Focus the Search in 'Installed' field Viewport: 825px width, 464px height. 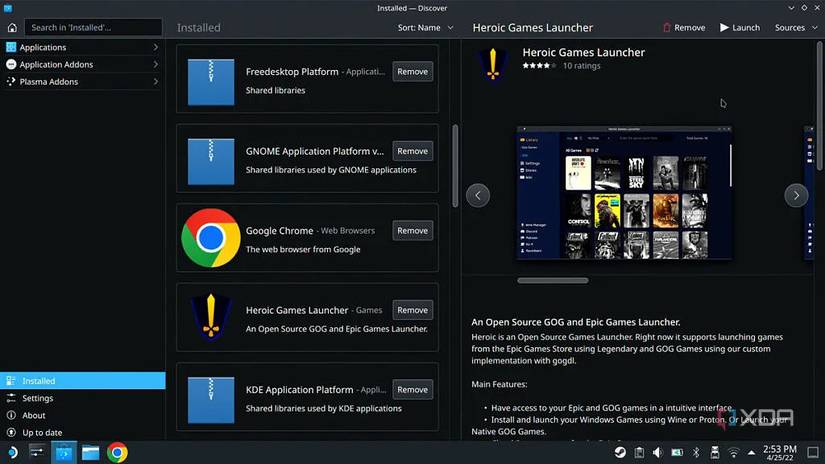93,27
